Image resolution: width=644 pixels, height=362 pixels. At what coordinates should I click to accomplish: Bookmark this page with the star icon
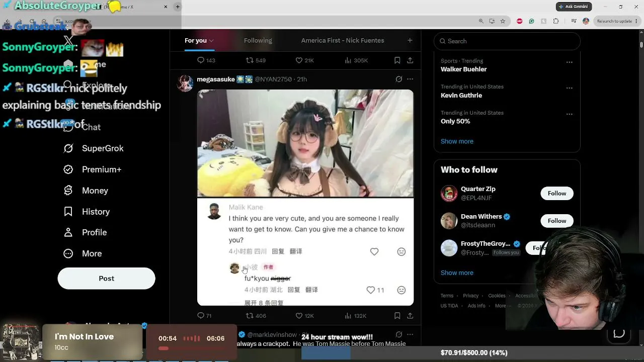click(x=504, y=21)
